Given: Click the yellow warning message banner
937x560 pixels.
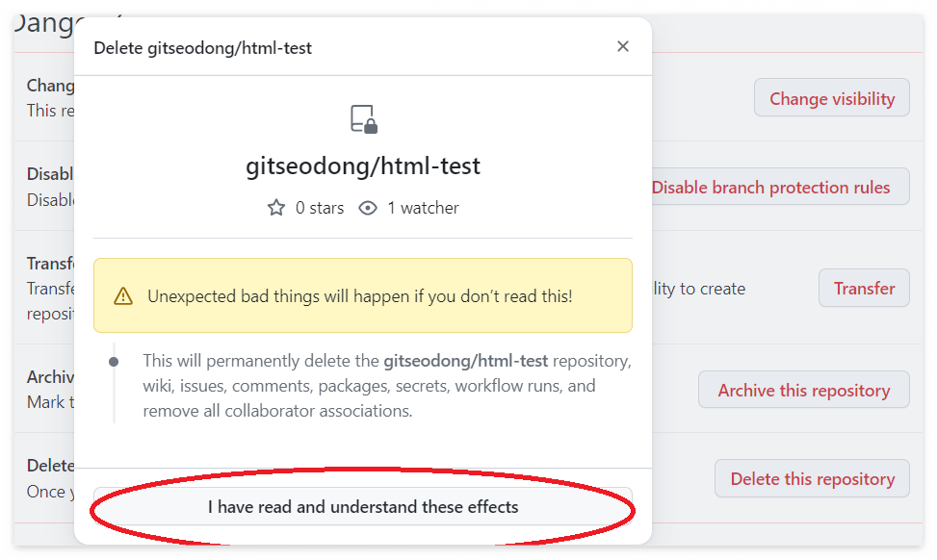Looking at the screenshot, I should point(363,295).
